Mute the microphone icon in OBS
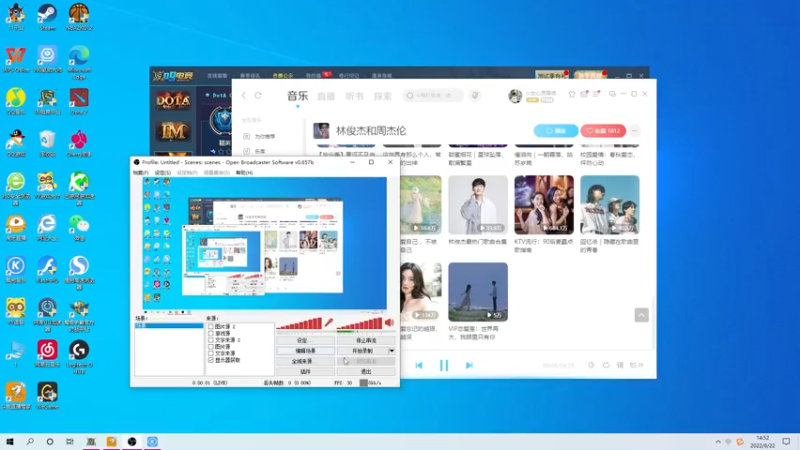 [x=329, y=322]
